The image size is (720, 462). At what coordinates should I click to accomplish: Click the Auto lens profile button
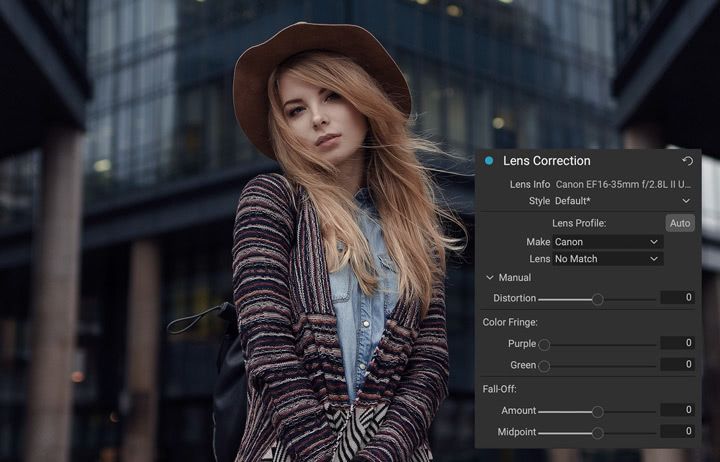click(680, 223)
